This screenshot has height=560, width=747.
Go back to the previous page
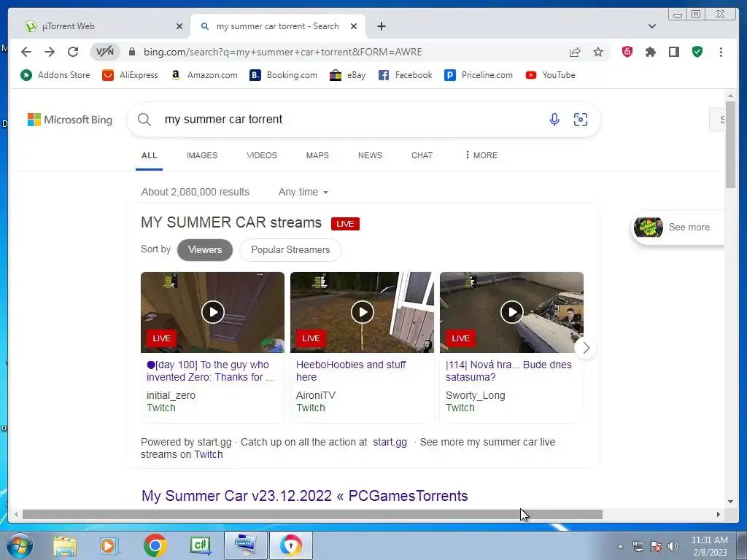tap(26, 52)
